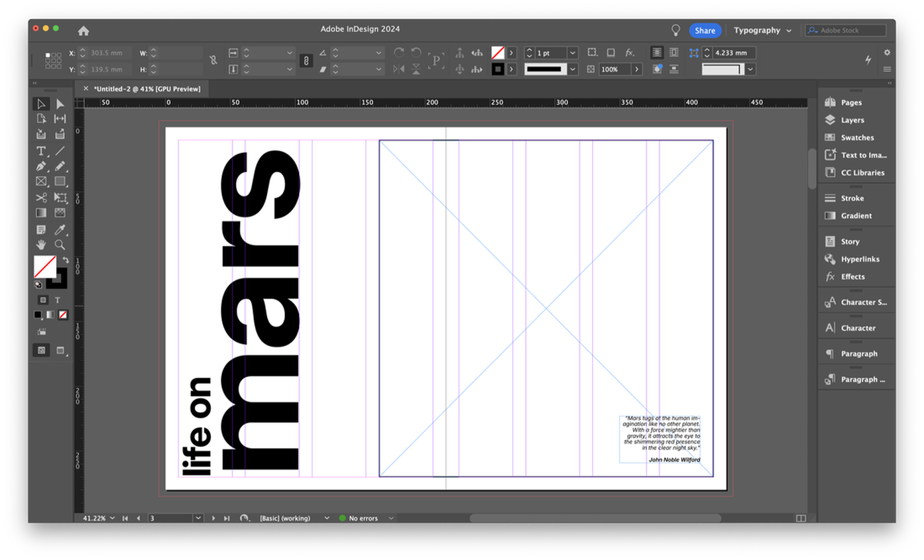Choose Apply None button in toolbar
This screenshot has width=924, height=560.
pos(63,315)
